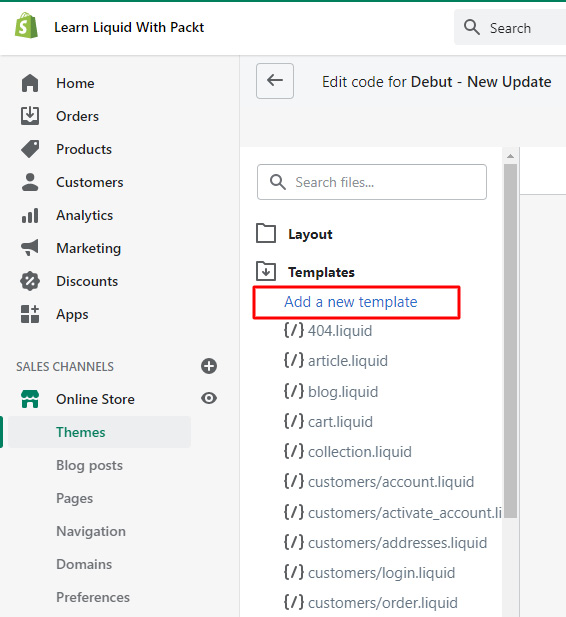Image resolution: width=566 pixels, height=617 pixels.
Task: Click the Learn Liquid With Packt store name
Action: pos(129,27)
